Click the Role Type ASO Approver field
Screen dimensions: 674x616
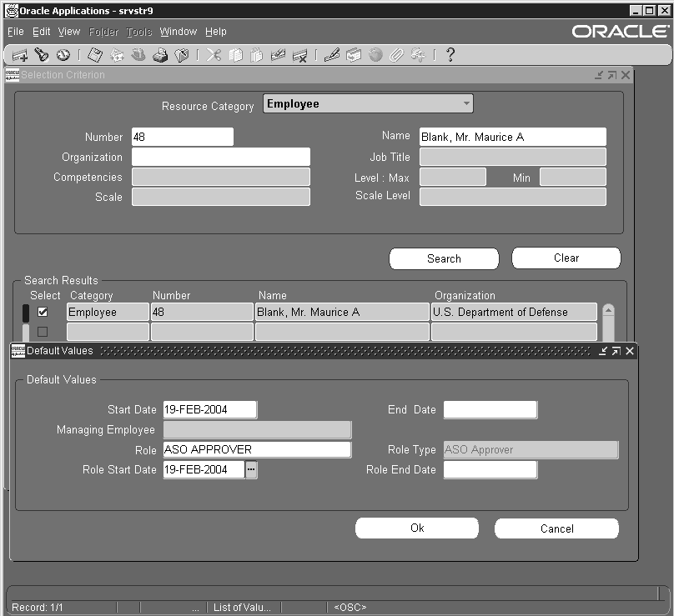[x=531, y=450]
